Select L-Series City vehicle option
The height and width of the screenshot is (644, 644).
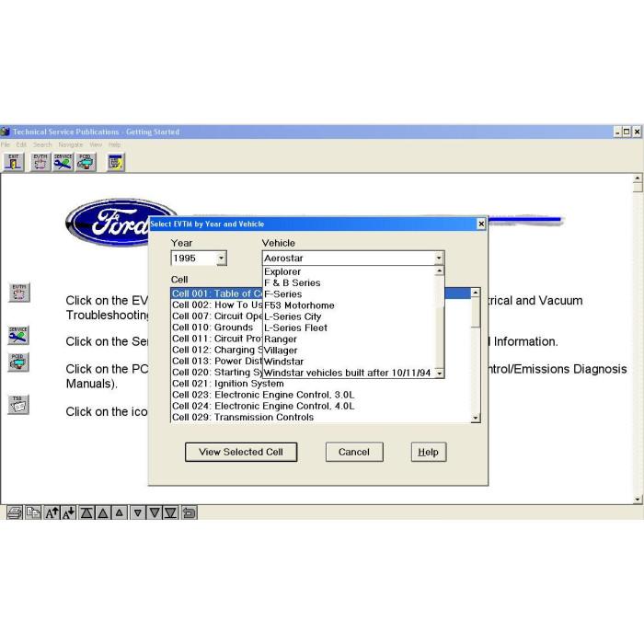[349, 316]
